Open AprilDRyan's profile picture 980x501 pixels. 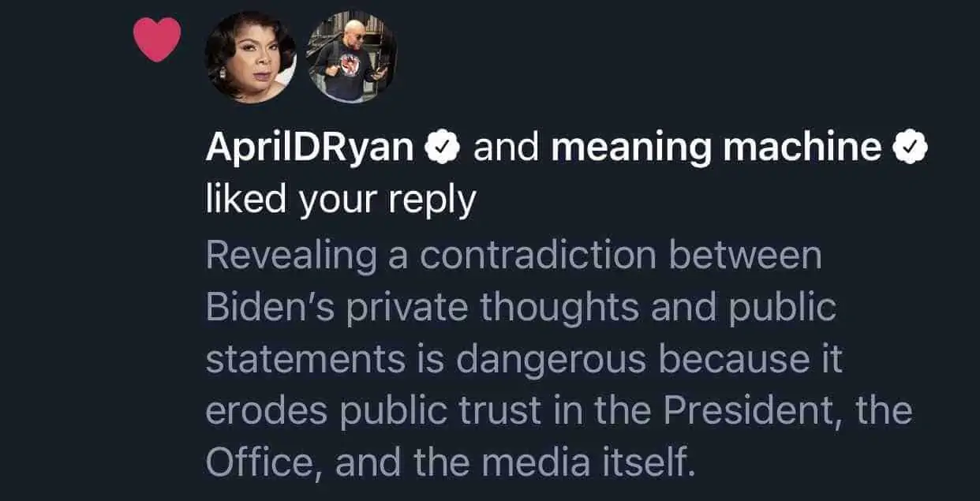coord(249,58)
